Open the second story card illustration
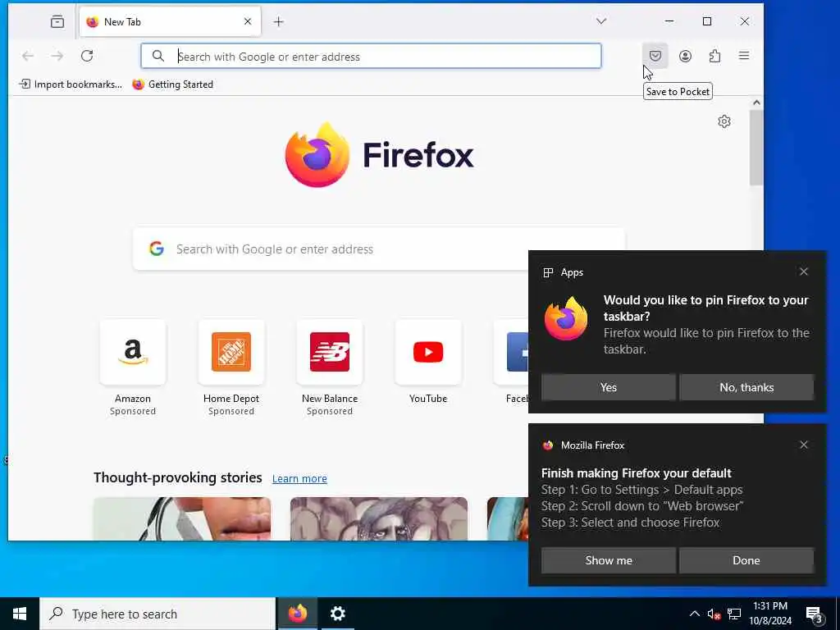840x630 pixels. [379, 518]
